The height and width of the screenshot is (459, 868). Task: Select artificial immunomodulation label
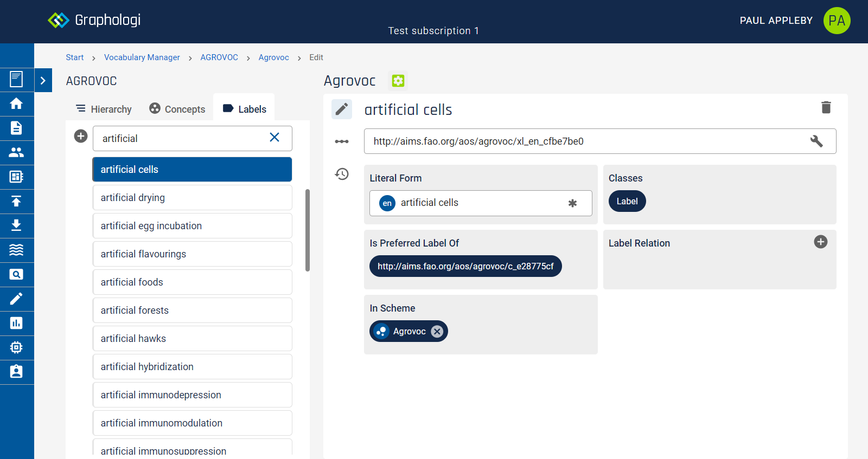(x=193, y=423)
